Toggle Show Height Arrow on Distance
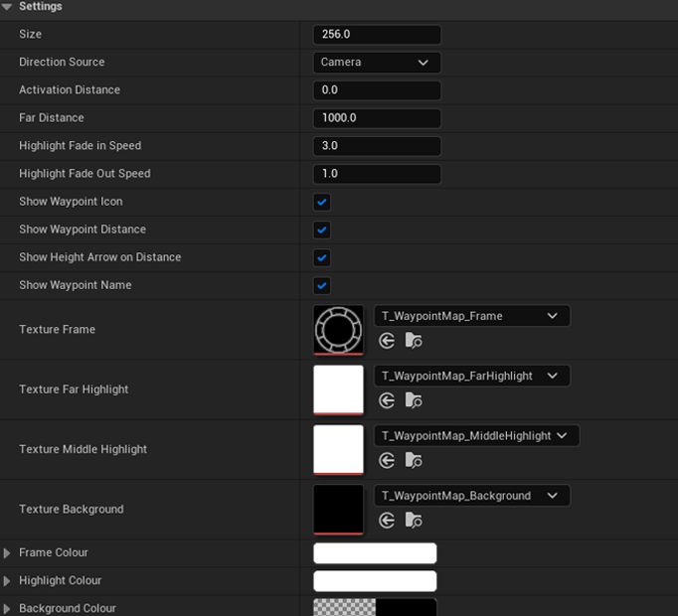The image size is (678, 616). coord(322,257)
